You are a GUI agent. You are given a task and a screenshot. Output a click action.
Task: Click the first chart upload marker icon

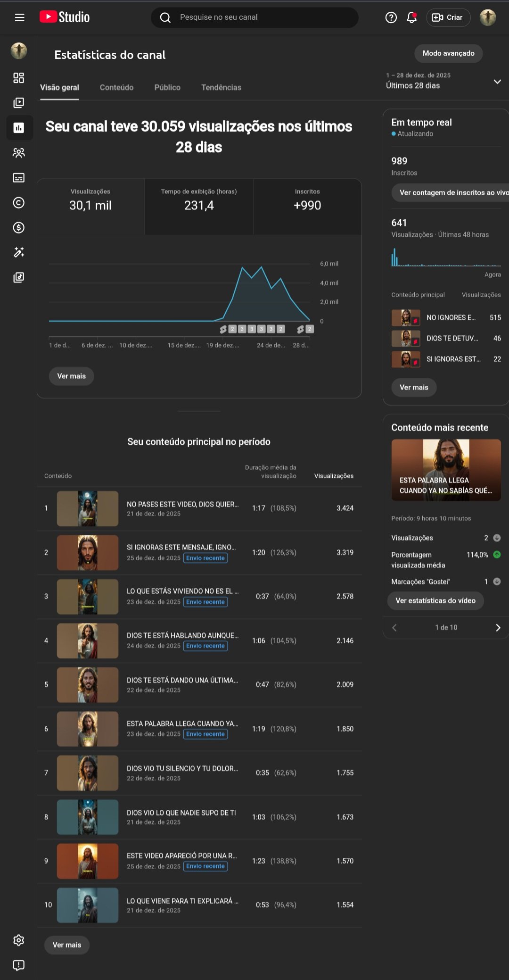[223, 329]
